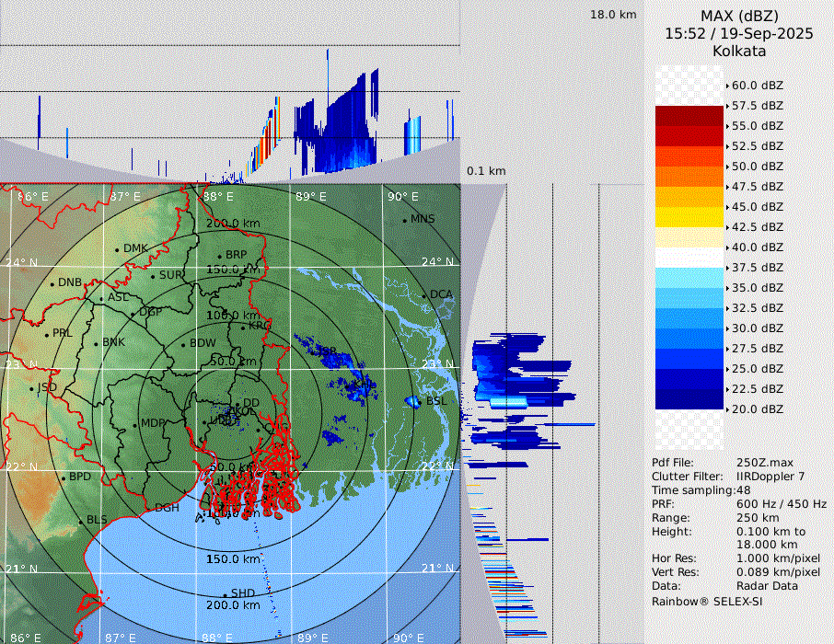Select the BRP station dot
This screenshot has height=644, width=834.
tap(219, 256)
